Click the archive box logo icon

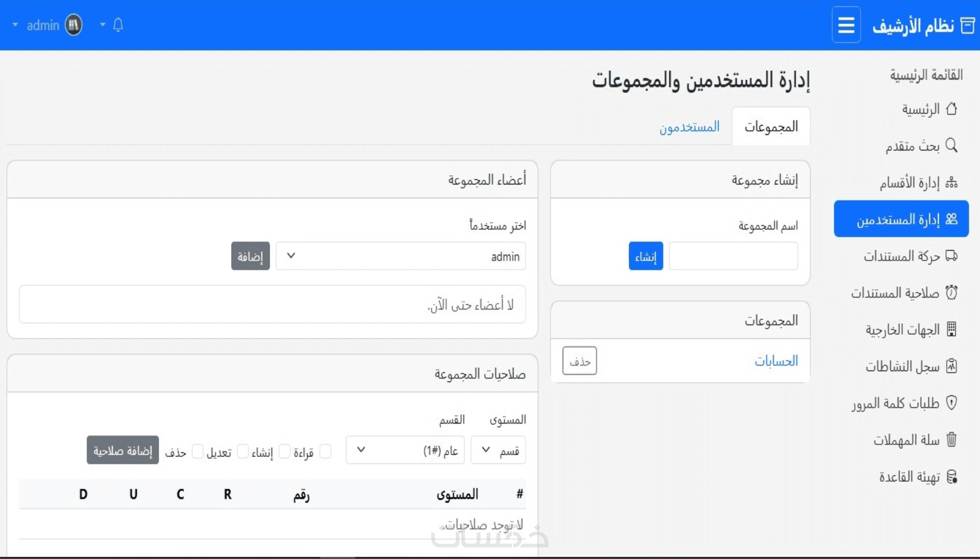tap(967, 25)
